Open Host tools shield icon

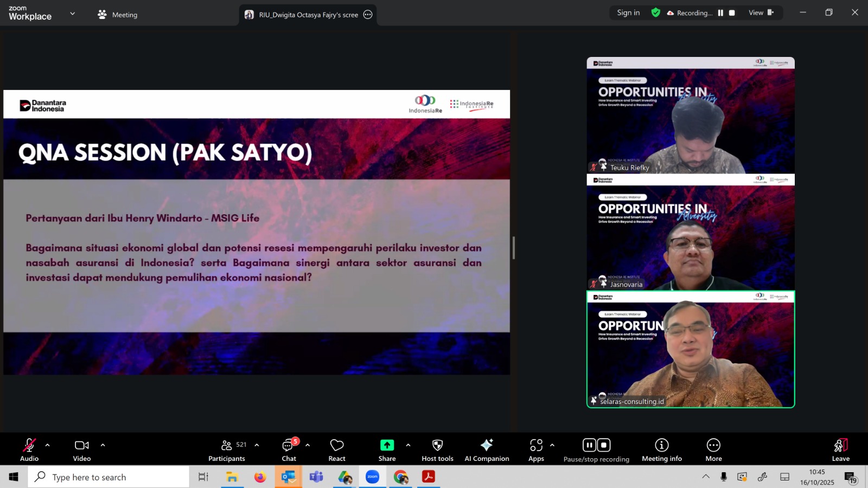pyautogui.click(x=437, y=450)
